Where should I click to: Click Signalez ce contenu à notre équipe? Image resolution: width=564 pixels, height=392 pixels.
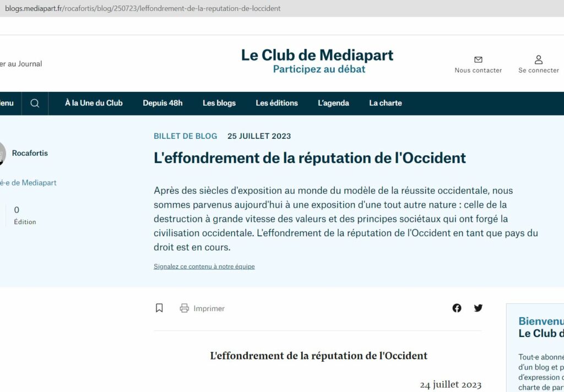point(204,266)
